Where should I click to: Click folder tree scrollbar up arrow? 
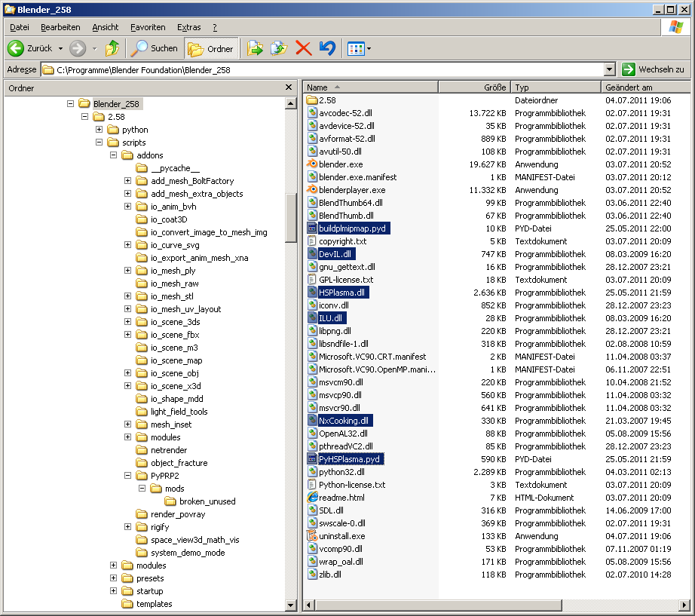(291, 104)
